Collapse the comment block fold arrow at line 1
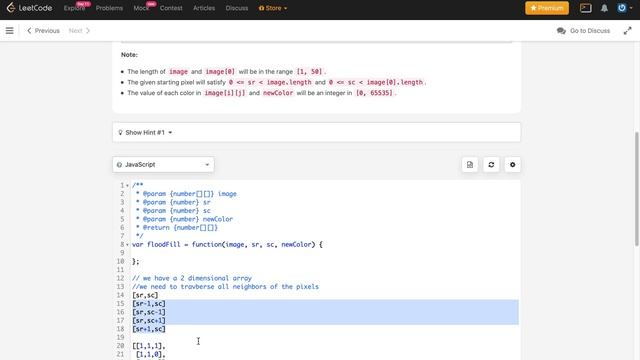640x360 pixels. (x=127, y=185)
